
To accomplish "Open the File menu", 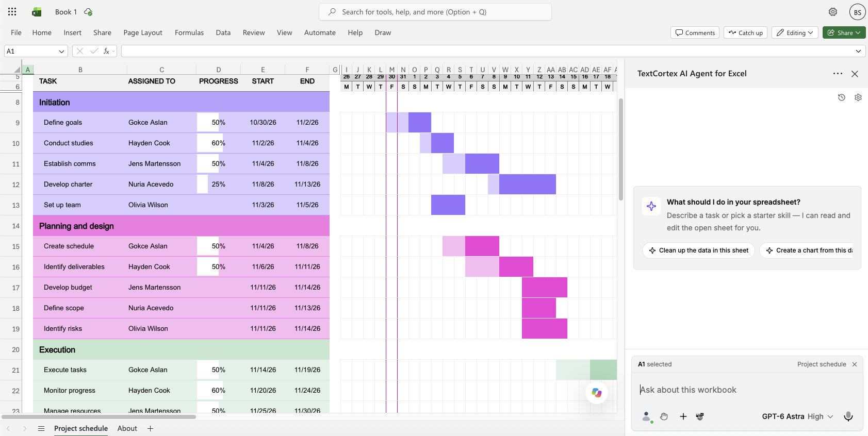I will [x=17, y=32].
